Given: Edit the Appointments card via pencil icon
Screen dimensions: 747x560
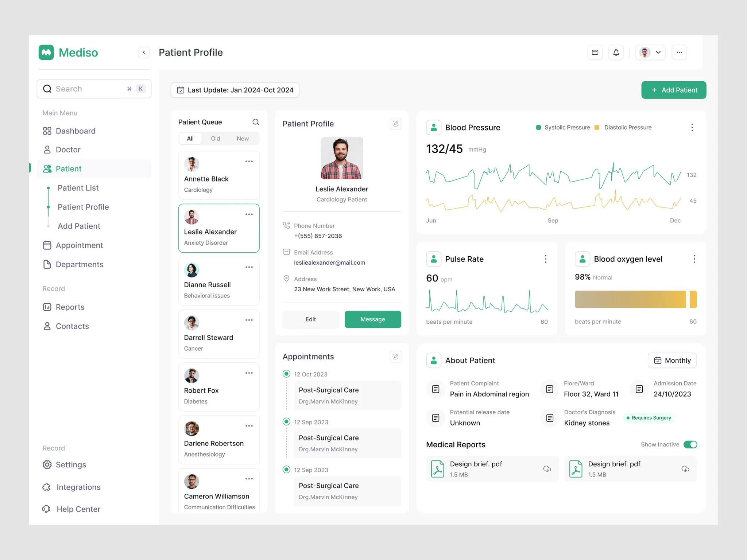Looking at the screenshot, I should pos(395,357).
